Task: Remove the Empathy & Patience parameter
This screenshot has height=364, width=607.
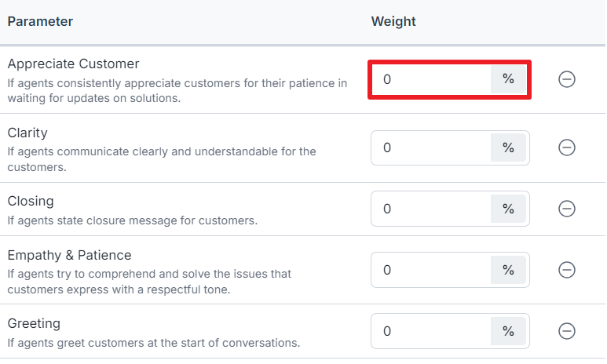Action: [x=566, y=270]
